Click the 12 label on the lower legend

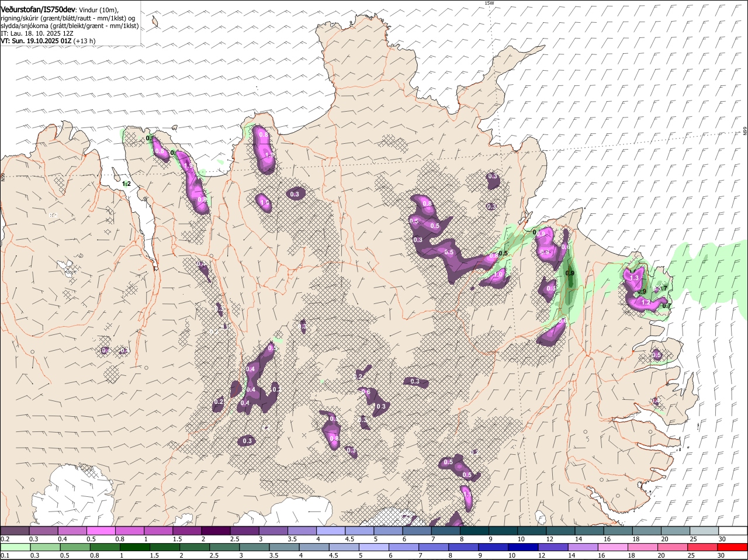542,555
